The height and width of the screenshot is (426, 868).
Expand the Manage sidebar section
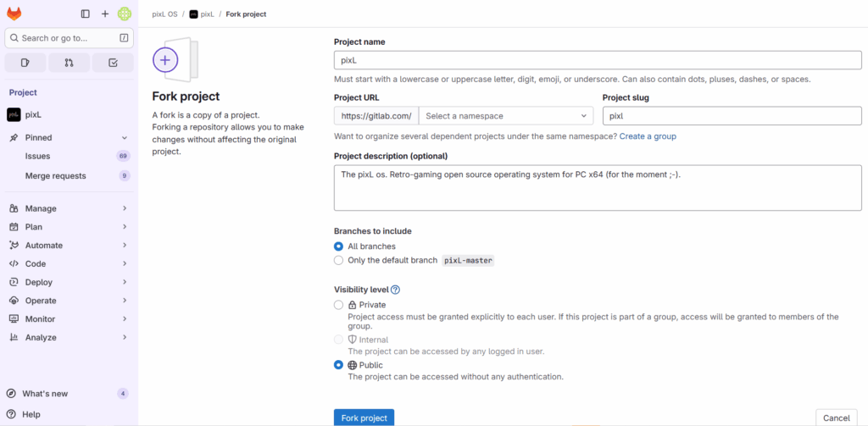68,208
